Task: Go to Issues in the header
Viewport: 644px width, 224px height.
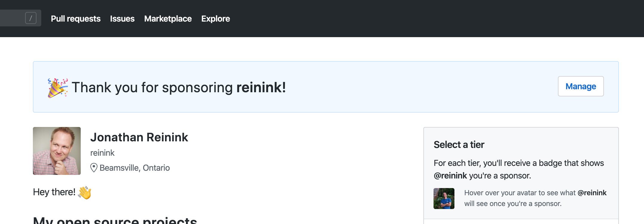Action: 122,19
